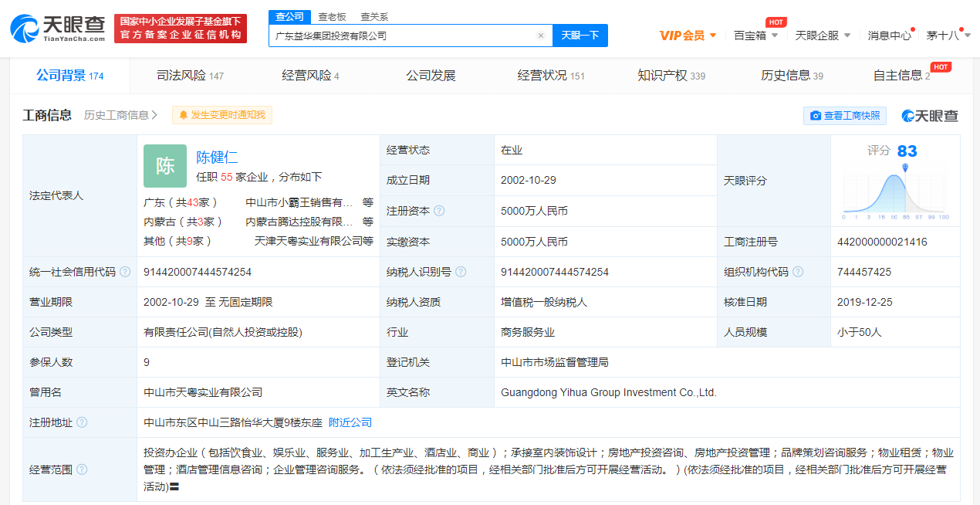Click 内蒙古（共3家）region entry

click(x=184, y=222)
